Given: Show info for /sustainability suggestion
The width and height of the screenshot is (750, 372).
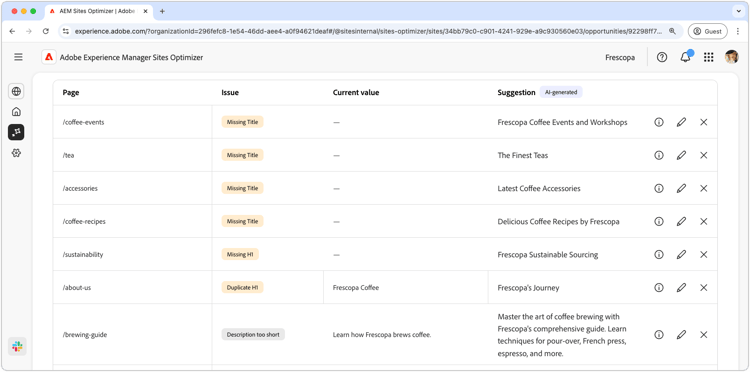Looking at the screenshot, I should pyautogui.click(x=659, y=254).
